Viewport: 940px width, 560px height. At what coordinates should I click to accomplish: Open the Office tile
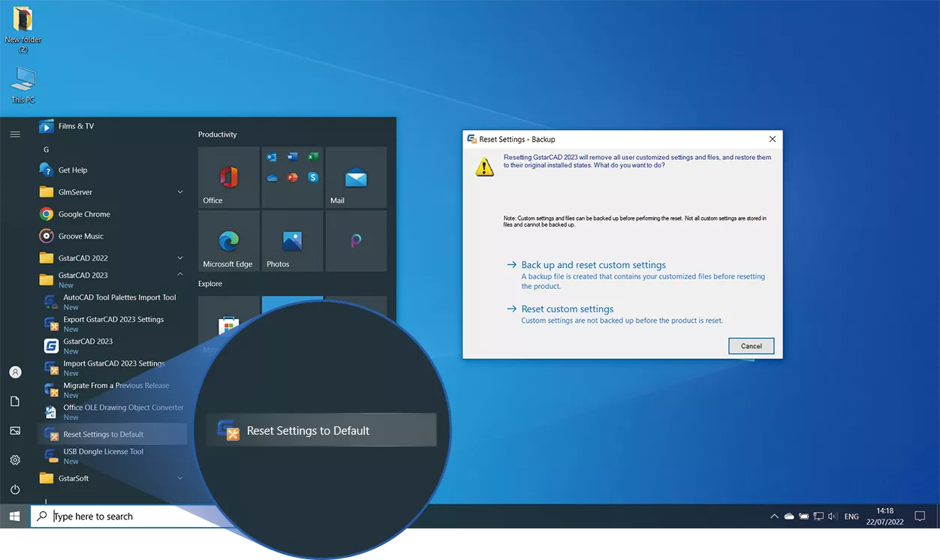tap(229, 177)
